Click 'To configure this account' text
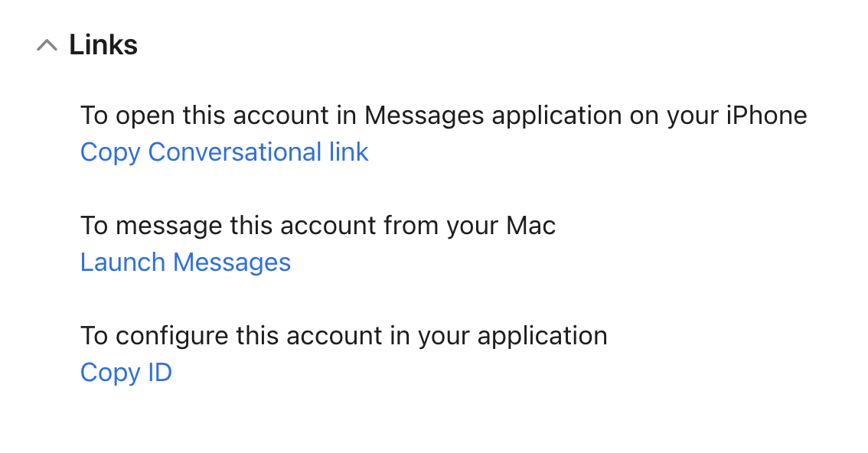This screenshot has width=868, height=453. pos(344,336)
